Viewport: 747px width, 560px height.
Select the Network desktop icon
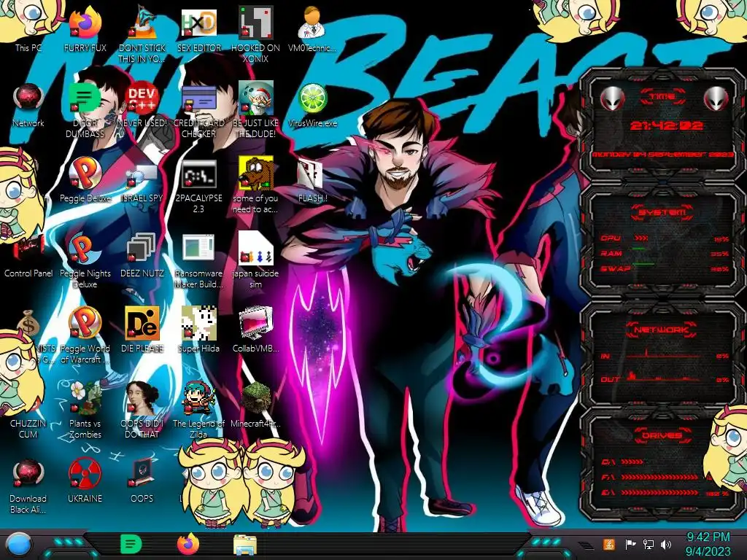(x=28, y=105)
